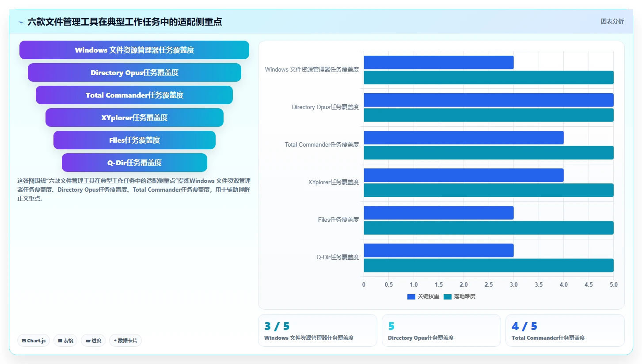This screenshot has height=364, width=642.
Task: Click the page title 六款文件管理工具在典型工作任务中的适配侧重点
Action: (125, 22)
